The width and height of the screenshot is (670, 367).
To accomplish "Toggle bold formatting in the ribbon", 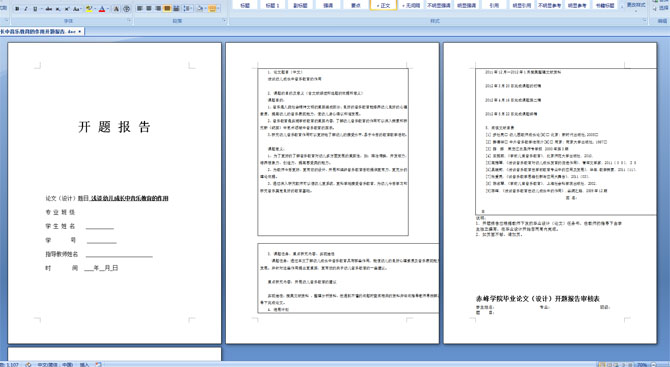I will (x=17, y=9).
